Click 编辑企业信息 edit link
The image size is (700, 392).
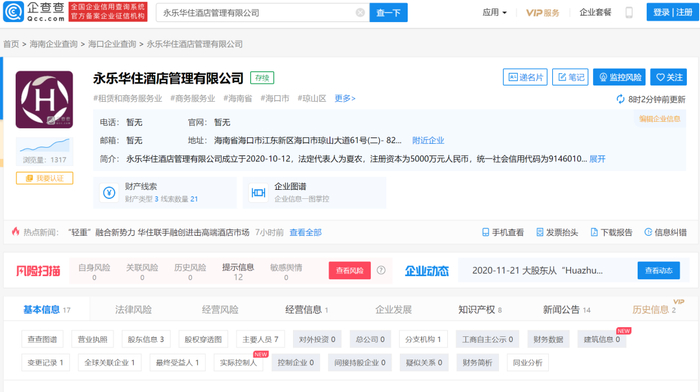pyautogui.click(x=659, y=119)
